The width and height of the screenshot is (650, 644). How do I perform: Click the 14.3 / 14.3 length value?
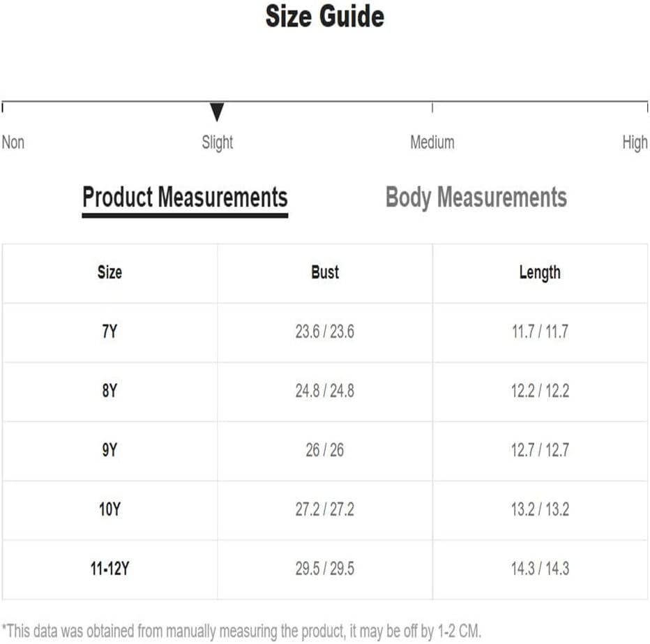click(540, 569)
